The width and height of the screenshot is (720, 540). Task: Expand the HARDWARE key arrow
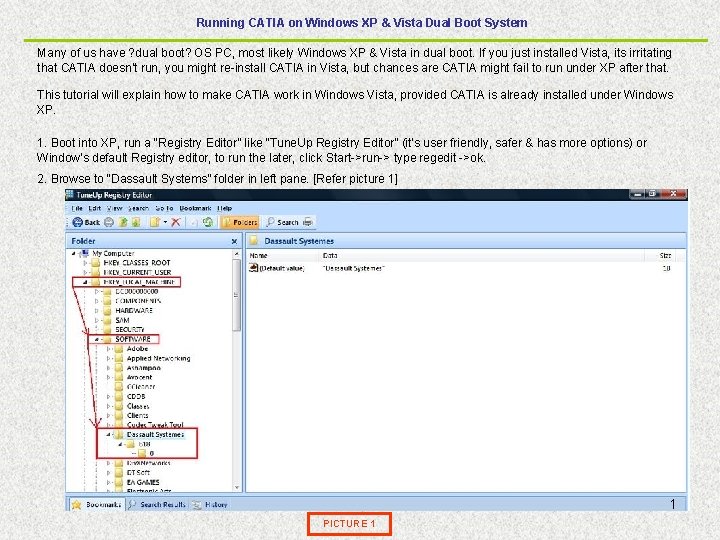[96, 311]
